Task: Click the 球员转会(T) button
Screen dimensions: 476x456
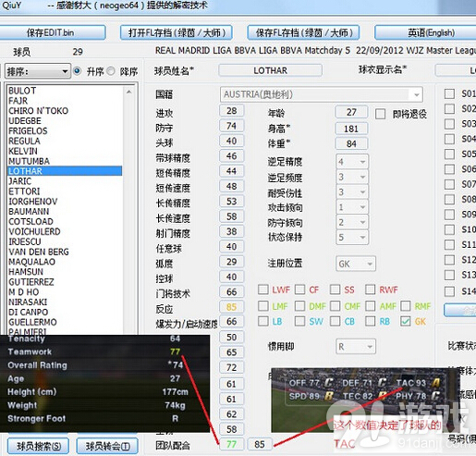Action: 107,446
